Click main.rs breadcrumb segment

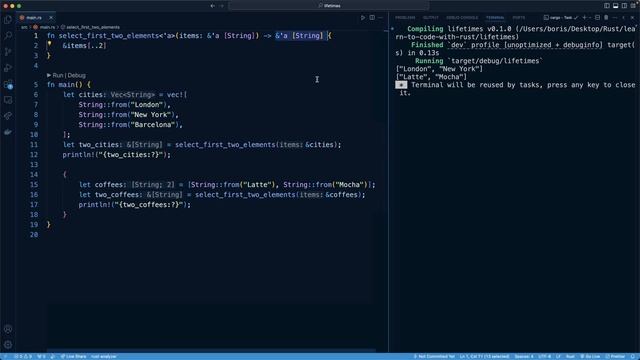point(44,27)
